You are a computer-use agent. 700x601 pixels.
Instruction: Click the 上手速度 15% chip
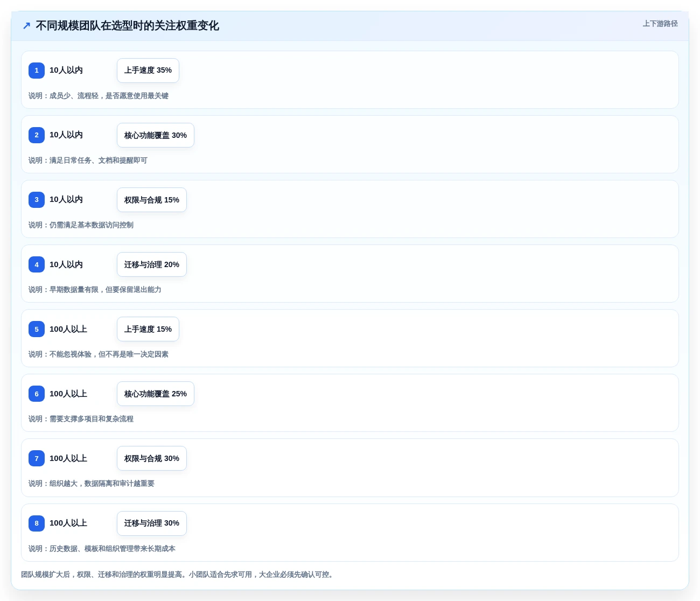tap(148, 329)
